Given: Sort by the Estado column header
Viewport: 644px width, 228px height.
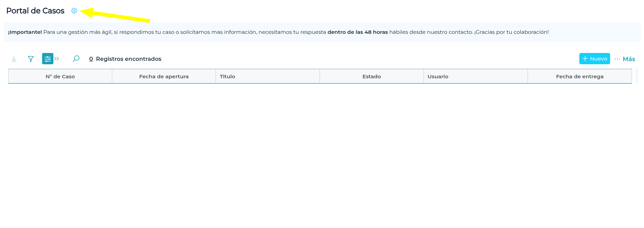Looking at the screenshot, I should coord(372,77).
